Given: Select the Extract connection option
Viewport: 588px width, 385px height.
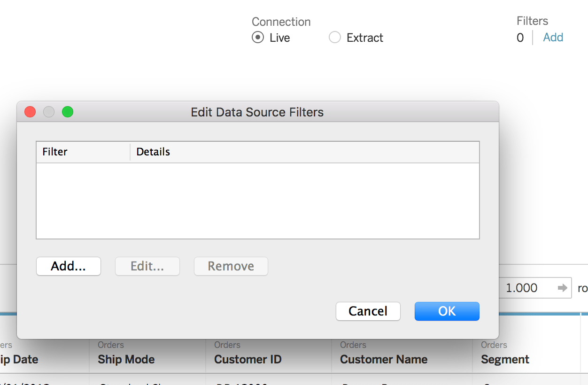Looking at the screenshot, I should 335,38.
